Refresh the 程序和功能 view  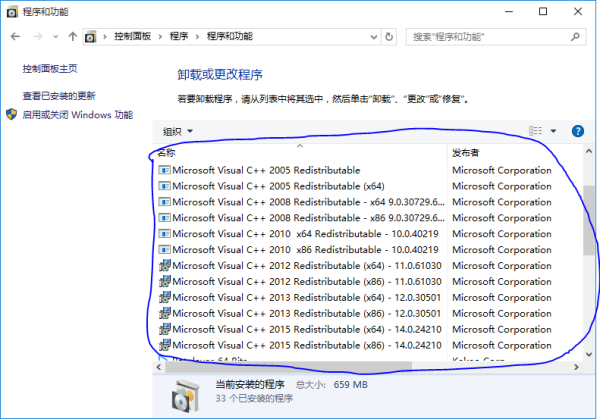[389, 37]
